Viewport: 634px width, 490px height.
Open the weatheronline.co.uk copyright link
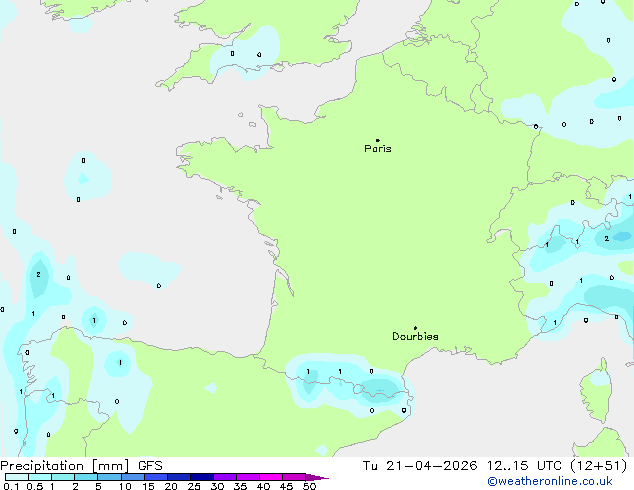click(549, 481)
